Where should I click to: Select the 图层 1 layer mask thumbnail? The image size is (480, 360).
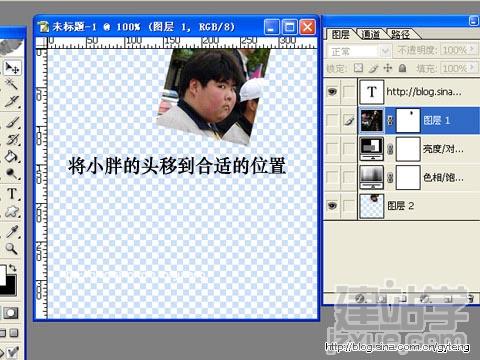point(408,120)
